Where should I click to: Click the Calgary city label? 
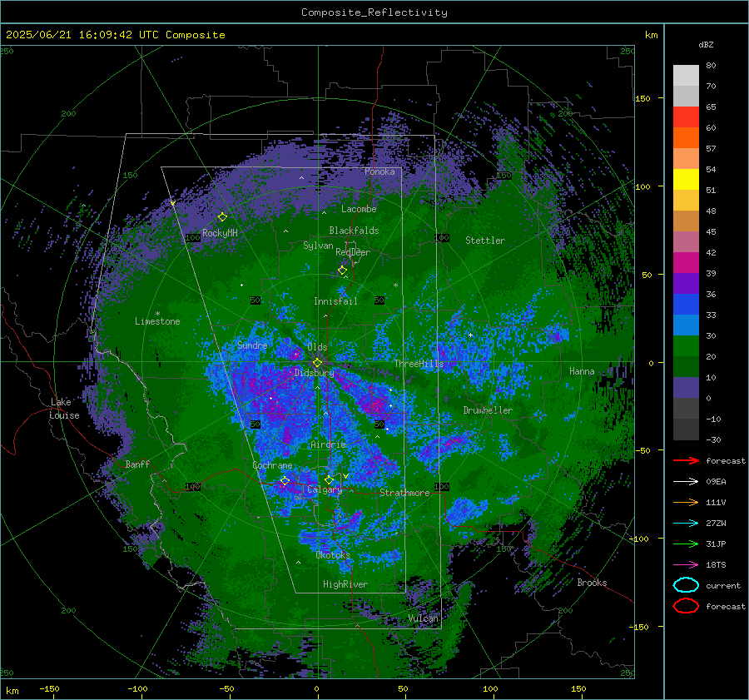tap(325, 489)
